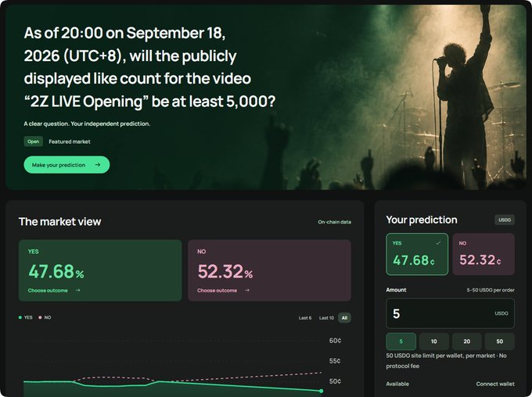Pick the 20 USDG preset amount

[467, 342]
